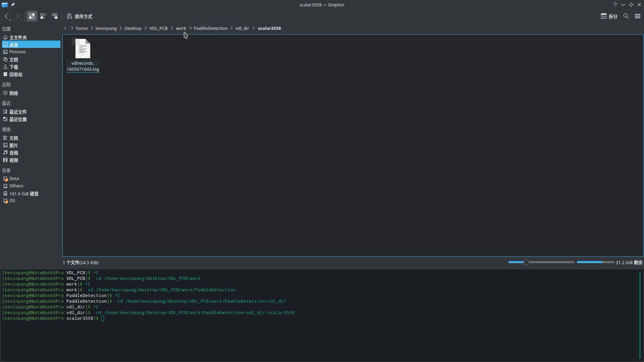
Task: Switch to details tree view mode
Action: pos(55,16)
